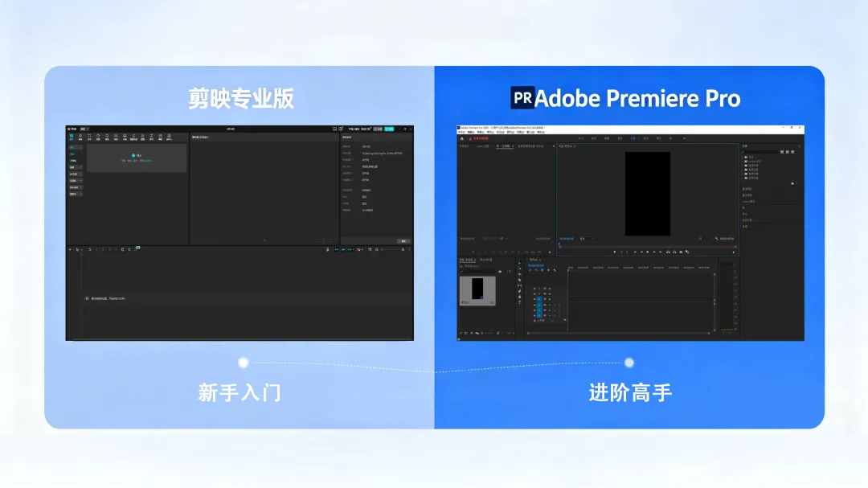The image size is (868, 488).
Task: Open the 文件 menu in Premiere Pro
Action: pos(461,132)
